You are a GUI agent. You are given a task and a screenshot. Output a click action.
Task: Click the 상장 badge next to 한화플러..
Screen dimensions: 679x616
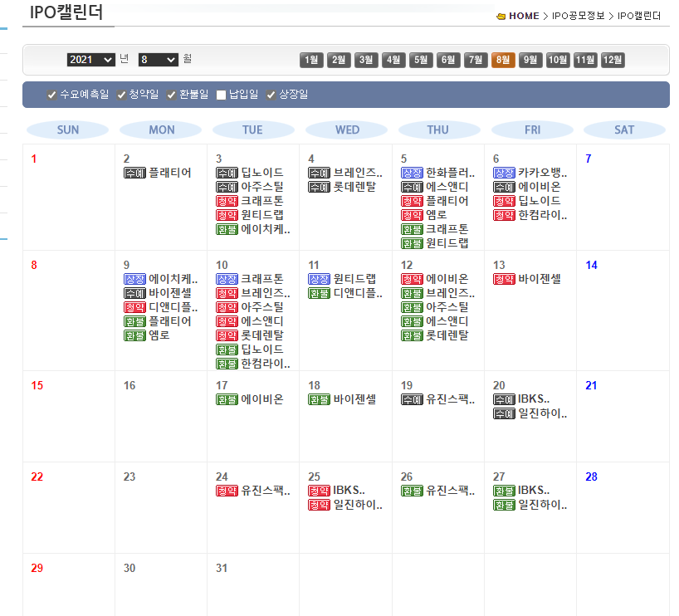[412, 173]
